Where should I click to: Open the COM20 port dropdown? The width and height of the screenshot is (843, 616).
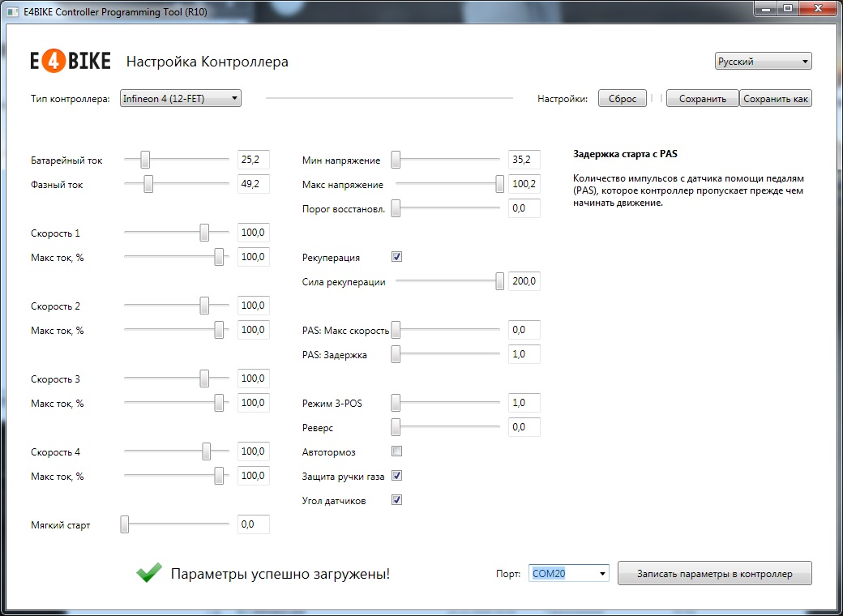tap(569, 573)
